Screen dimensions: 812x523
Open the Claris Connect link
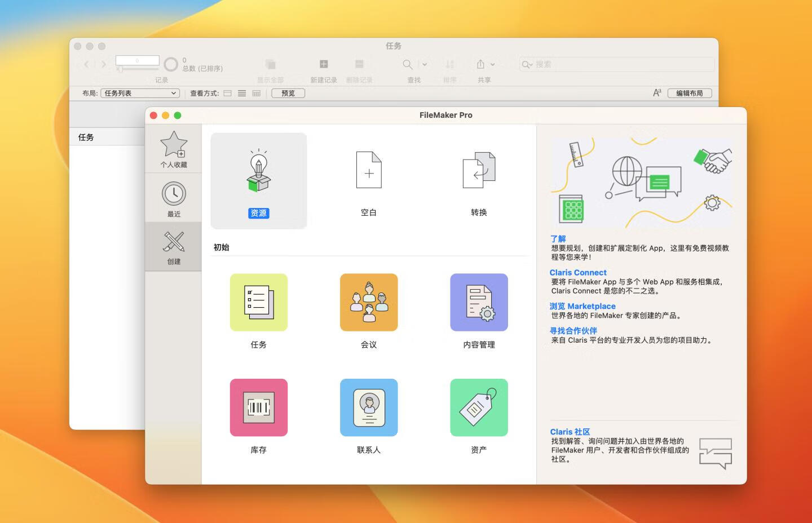pos(578,272)
